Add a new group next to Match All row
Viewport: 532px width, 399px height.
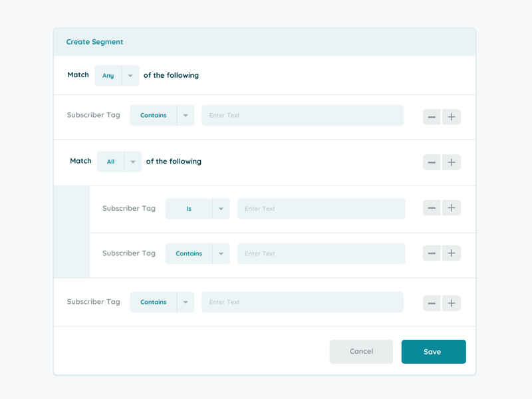(x=452, y=162)
